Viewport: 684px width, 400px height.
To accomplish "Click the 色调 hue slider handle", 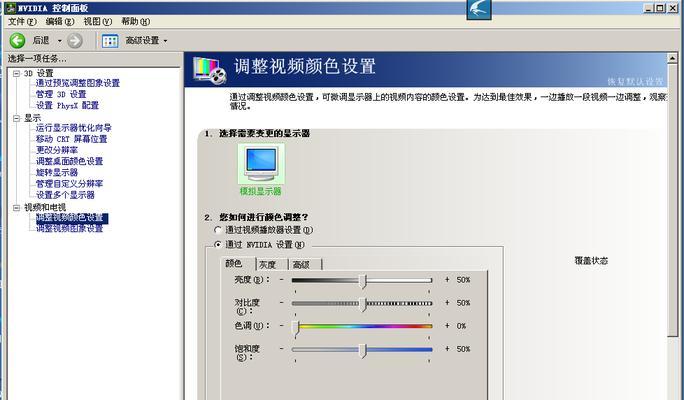I will point(296,327).
